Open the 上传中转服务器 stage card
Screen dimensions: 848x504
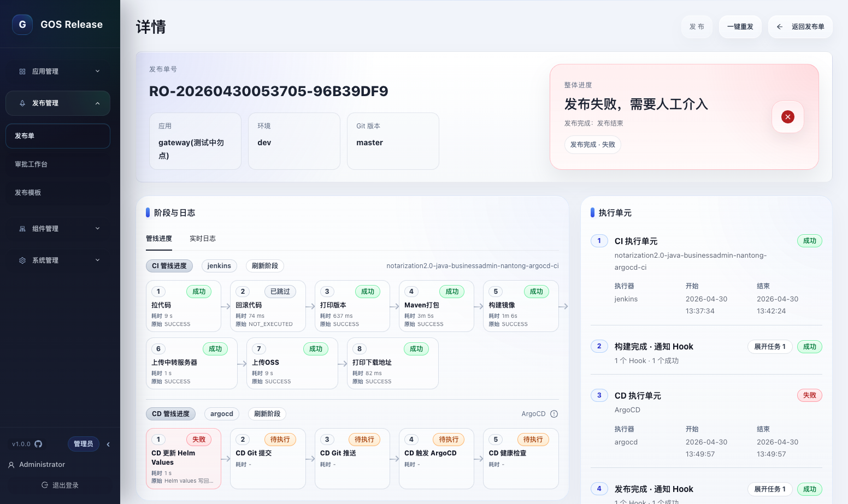pos(192,364)
